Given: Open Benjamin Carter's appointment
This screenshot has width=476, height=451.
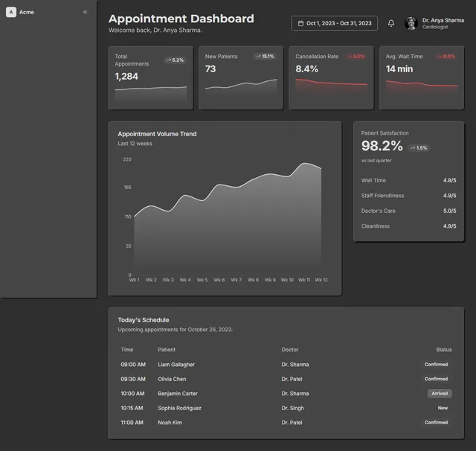Looking at the screenshot, I should pos(286,394).
